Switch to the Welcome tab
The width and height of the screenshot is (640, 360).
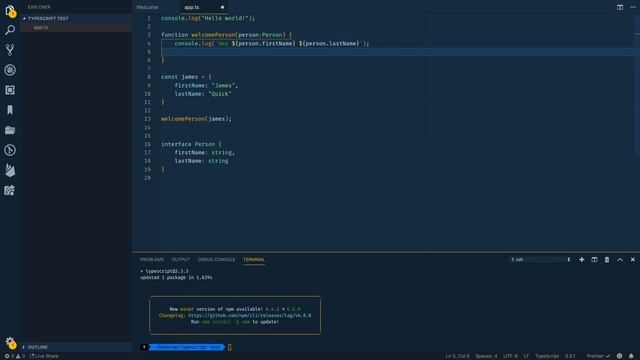(x=147, y=7)
